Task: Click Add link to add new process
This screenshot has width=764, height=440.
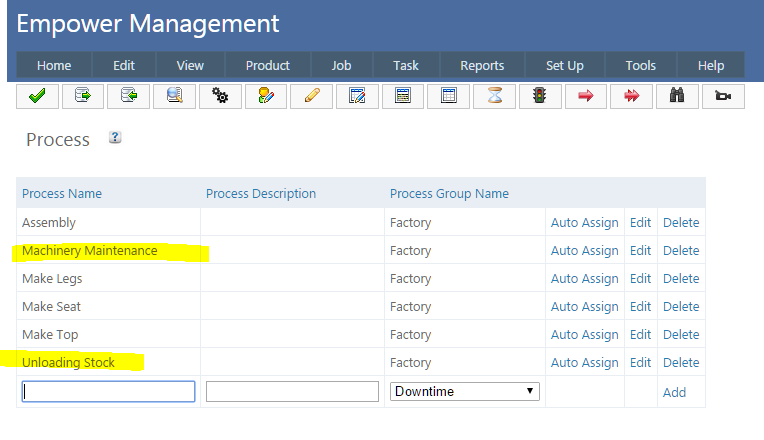Action: coord(674,393)
